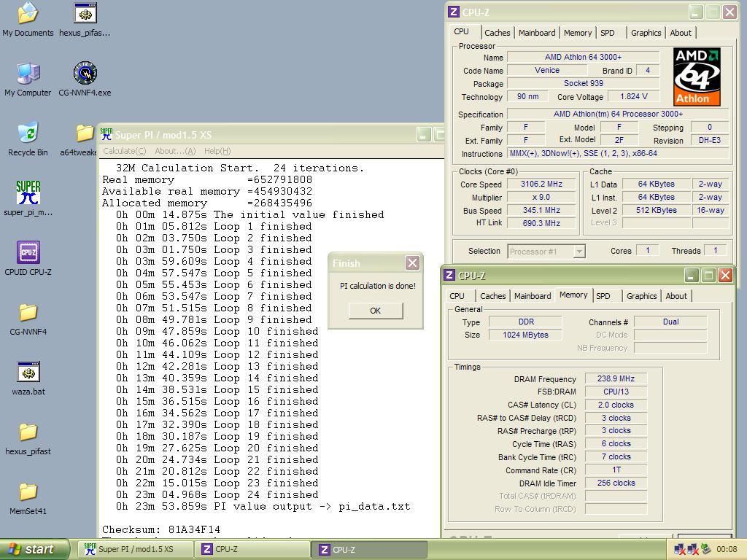Activate the second CPU-Z taskbar button
Image resolution: width=747 pixels, height=560 pixels.
[x=370, y=549]
